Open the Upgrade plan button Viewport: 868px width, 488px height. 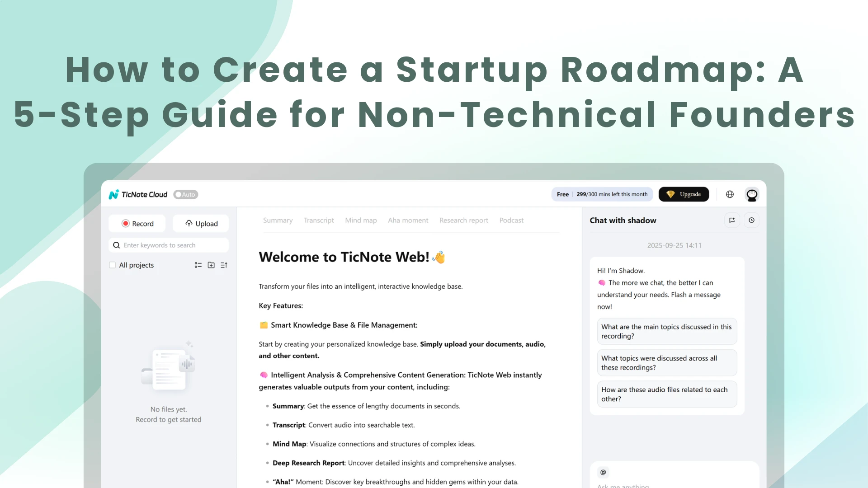pyautogui.click(x=684, y=194)
